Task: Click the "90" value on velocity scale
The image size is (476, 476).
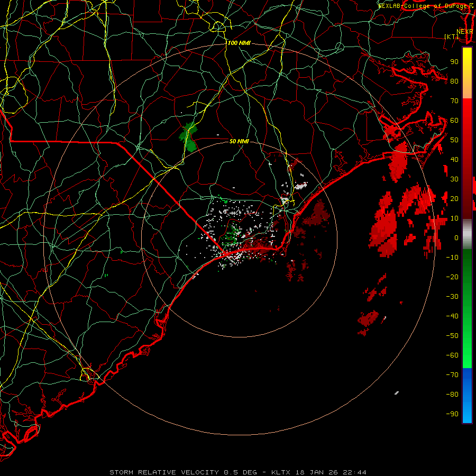Action: point(454,62)
